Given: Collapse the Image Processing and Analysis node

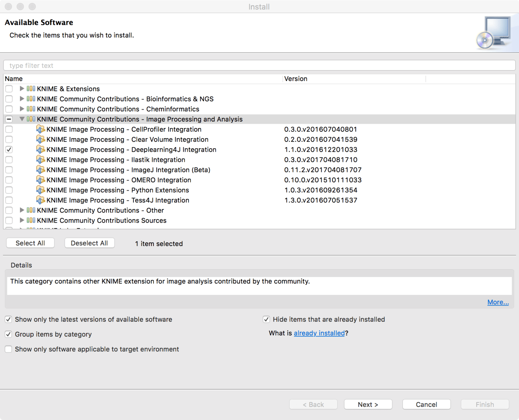Looking at the screenshot, I should [x=22, y=119].
